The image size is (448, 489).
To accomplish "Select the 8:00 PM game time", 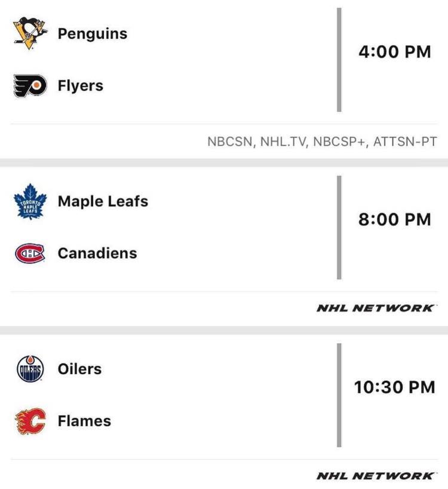I will [395, 219].
